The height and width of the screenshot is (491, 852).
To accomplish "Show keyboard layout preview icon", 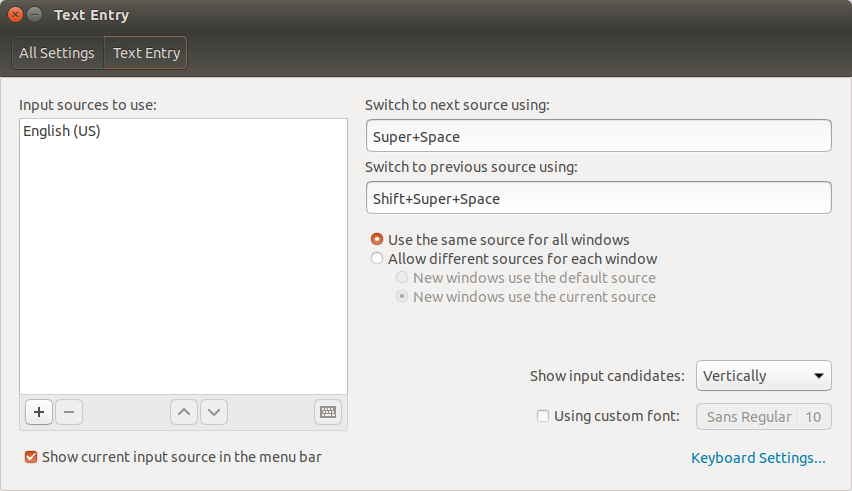I will (328, 412).
